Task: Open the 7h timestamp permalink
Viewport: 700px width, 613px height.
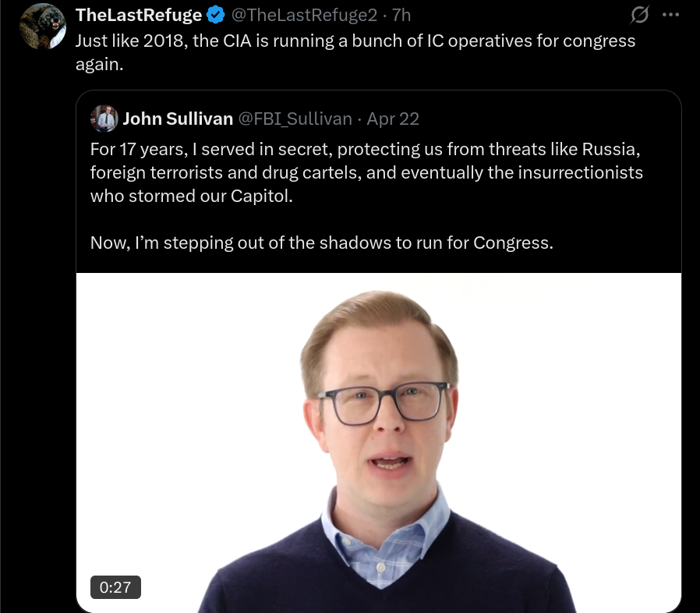Action: click(401, 15)
